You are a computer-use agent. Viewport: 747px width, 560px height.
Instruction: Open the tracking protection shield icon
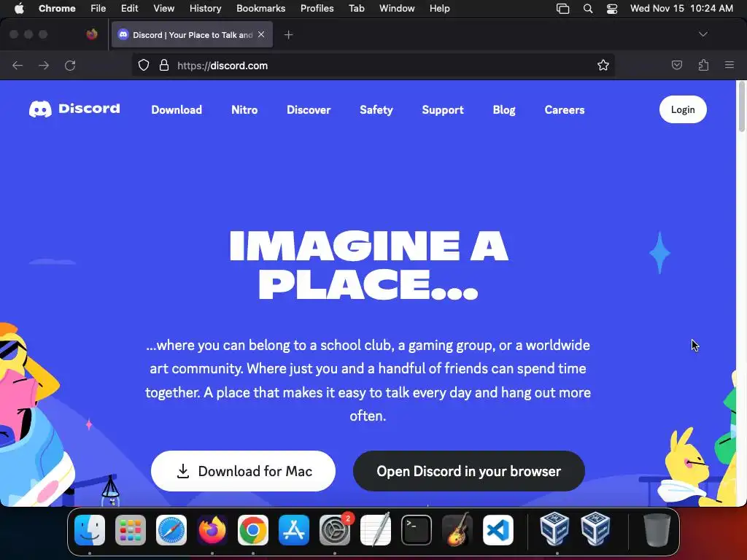coord(144,65)
